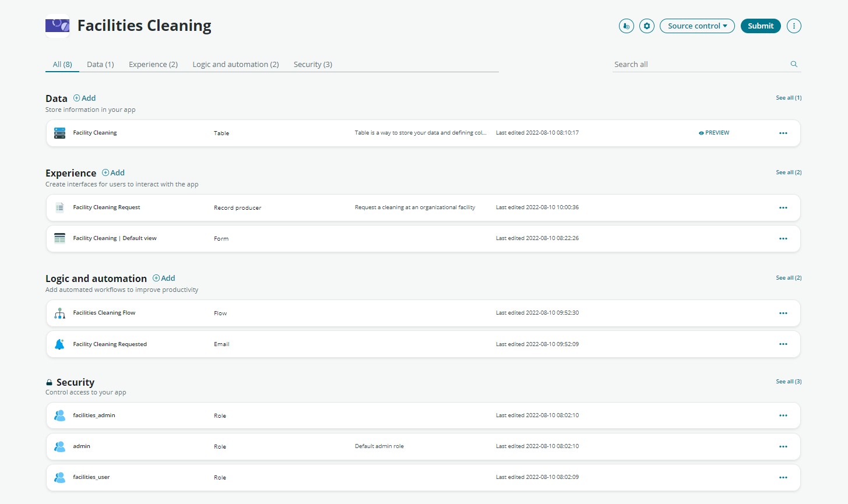Viewport: 848px width, 504px height.
Task: Open more options for facilities_user role
Action: pos(783,477)
